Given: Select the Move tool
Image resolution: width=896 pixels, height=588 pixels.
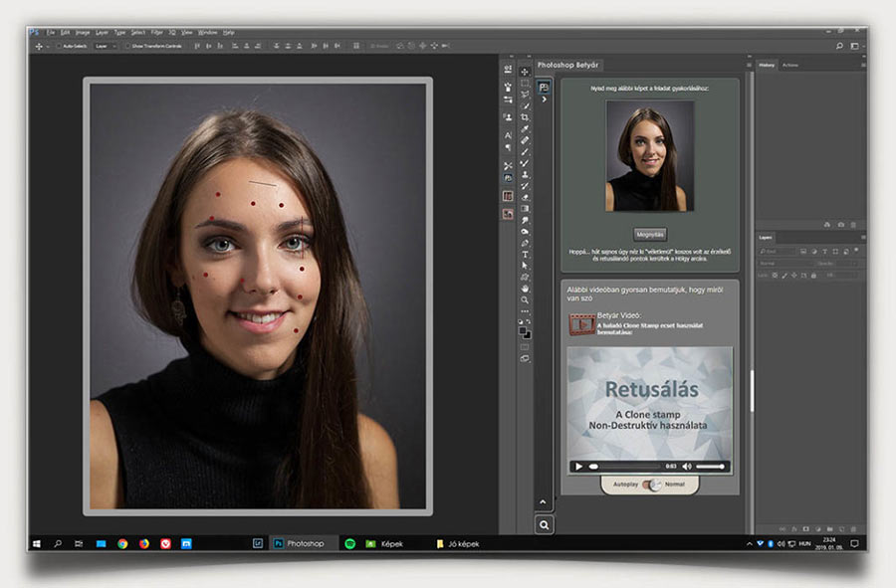Looking at the screenshot, I should point(525,72).
